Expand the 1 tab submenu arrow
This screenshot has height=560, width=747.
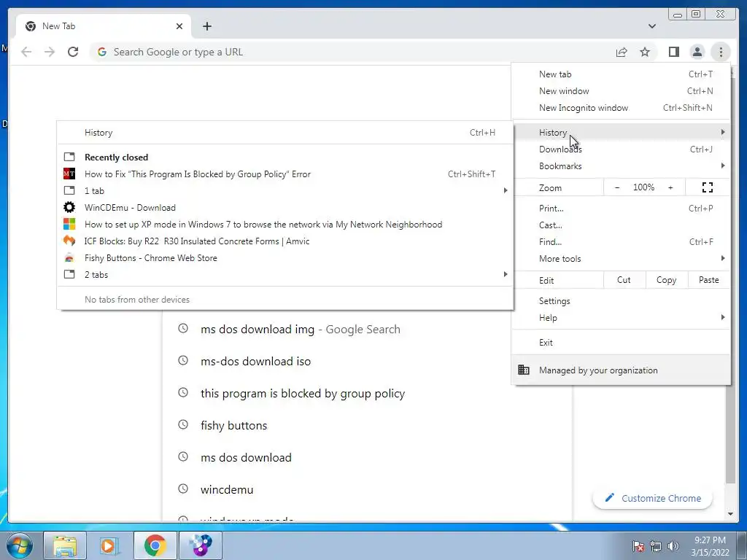pos(506,190)
